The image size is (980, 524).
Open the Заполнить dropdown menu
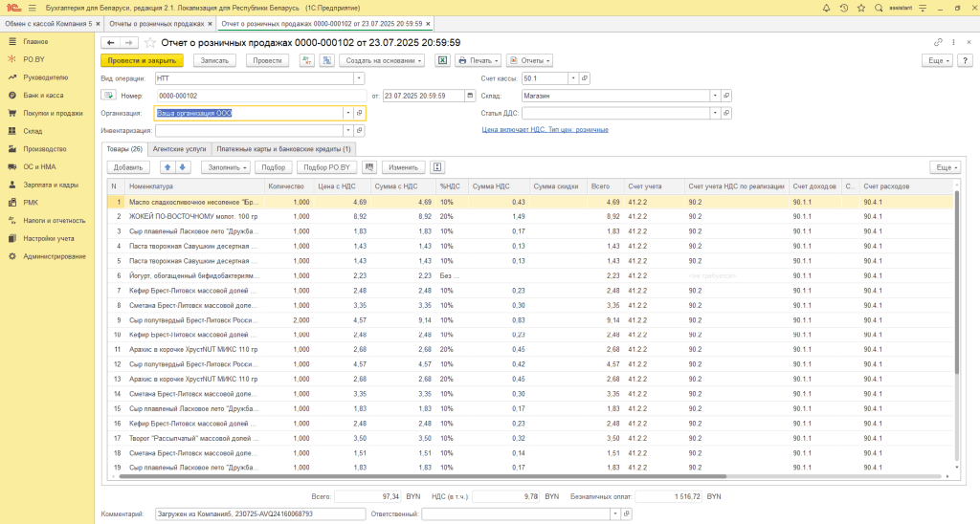point(226,167)
